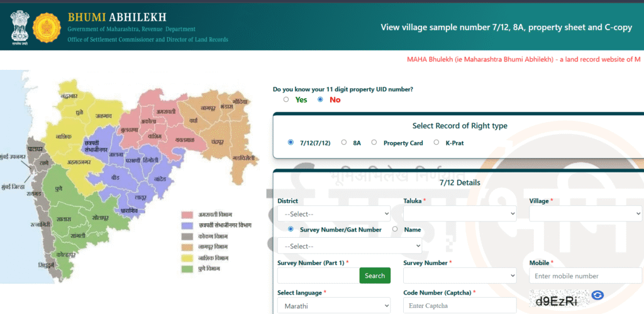
Task: Click the BHUMI ABHILEKH site title
Action: tap(117, 17)
